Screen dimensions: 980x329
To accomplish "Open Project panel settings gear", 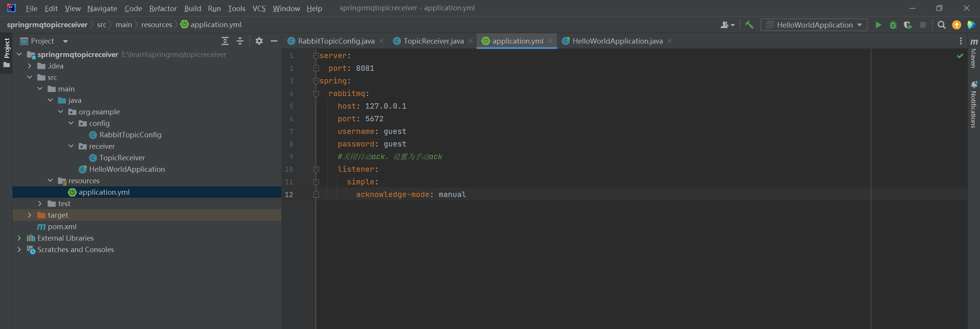I will 259,41.
